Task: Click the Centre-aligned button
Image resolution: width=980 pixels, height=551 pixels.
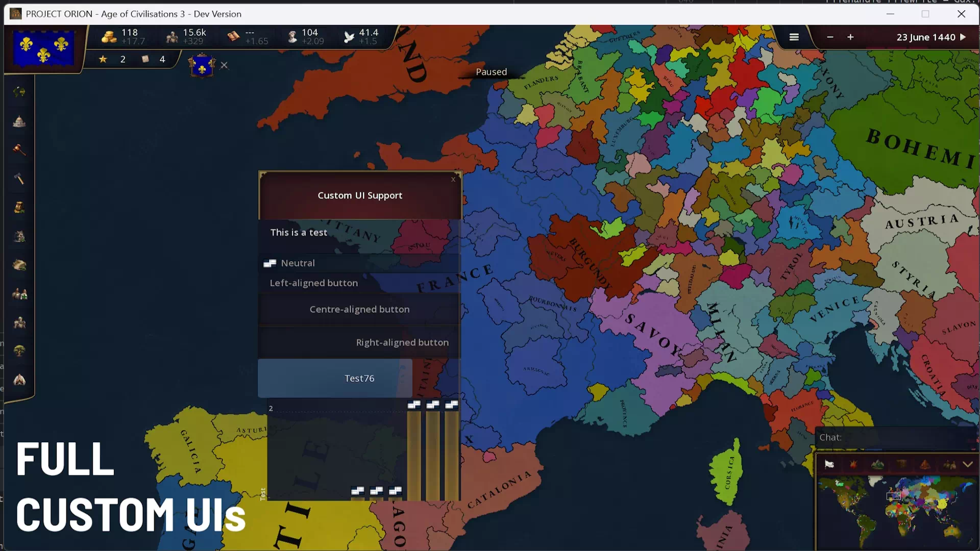Action: click(x=359, y=309)
